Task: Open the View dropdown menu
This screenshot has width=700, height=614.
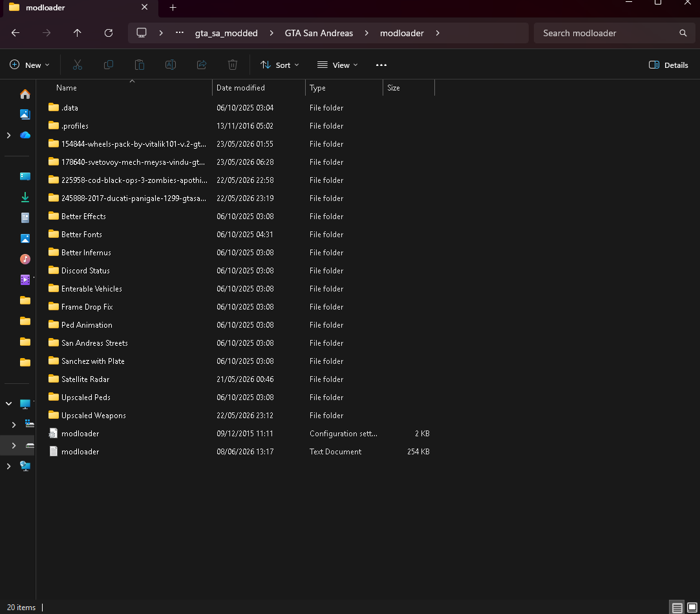Action: point(337,65)
